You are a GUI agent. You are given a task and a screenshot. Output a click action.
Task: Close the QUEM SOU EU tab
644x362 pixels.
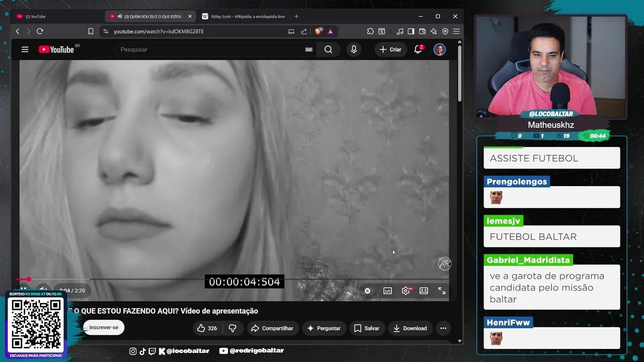[x=190, y=17]
